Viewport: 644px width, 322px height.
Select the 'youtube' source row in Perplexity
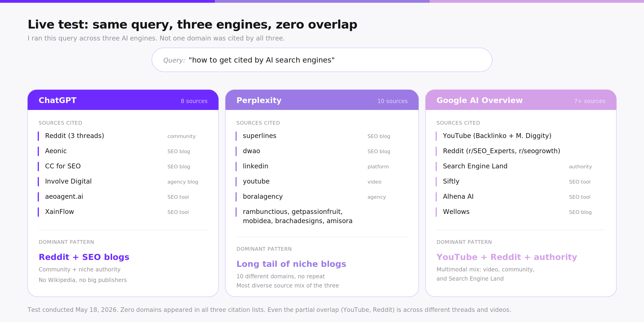point(322,181)
